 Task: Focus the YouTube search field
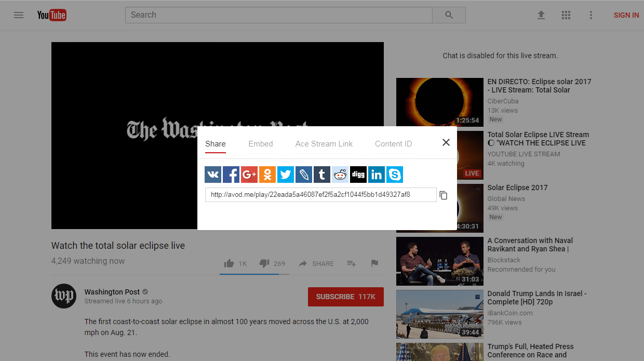pyautogui.click(x=279, y=15)
